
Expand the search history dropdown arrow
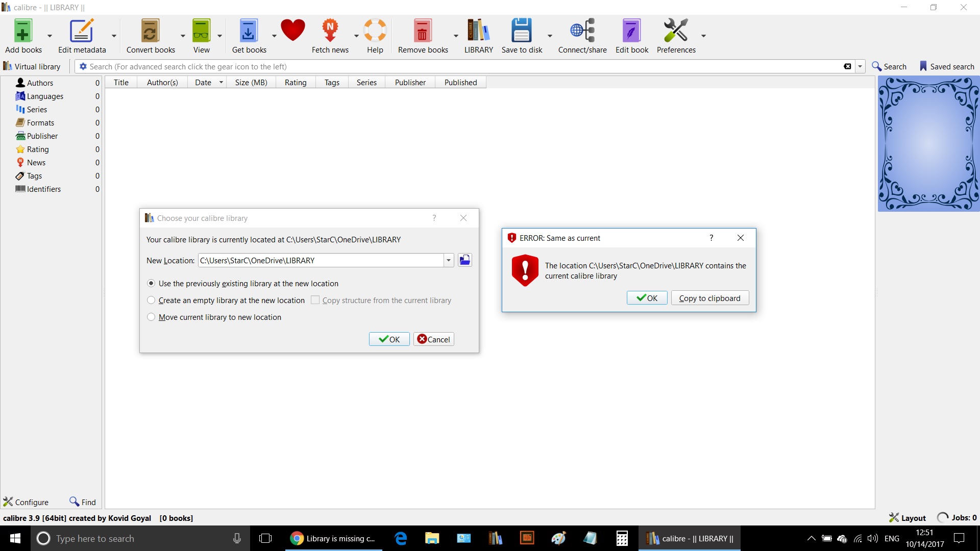(x=860, y=66)
